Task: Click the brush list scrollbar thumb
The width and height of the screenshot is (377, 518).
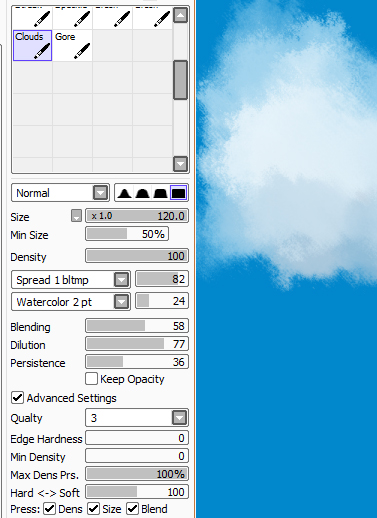Action: [x=180, y=80]
